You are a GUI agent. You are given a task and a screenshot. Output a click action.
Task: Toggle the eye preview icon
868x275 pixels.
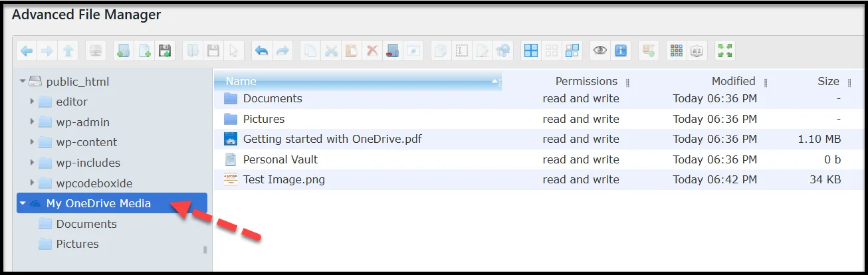600,50
